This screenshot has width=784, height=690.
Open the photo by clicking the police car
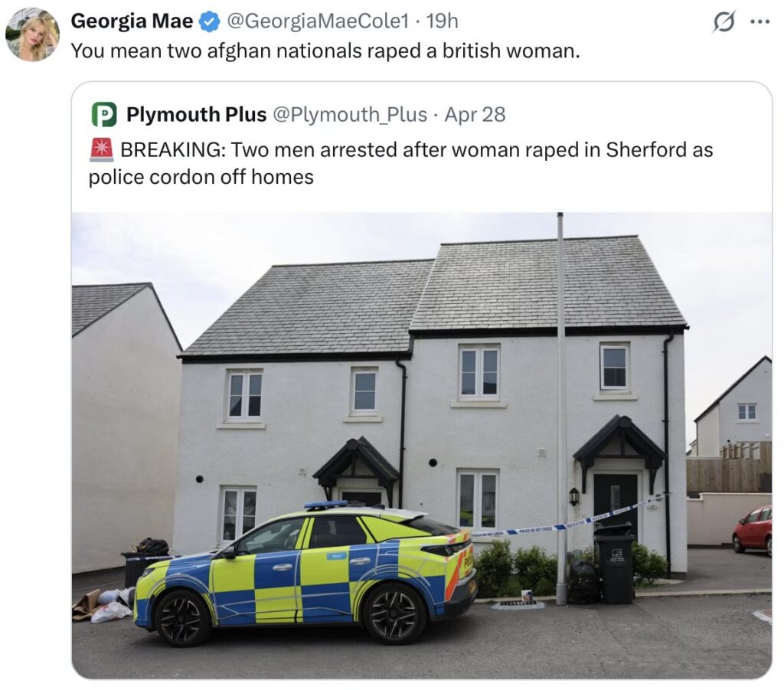[x=305, y=574]
